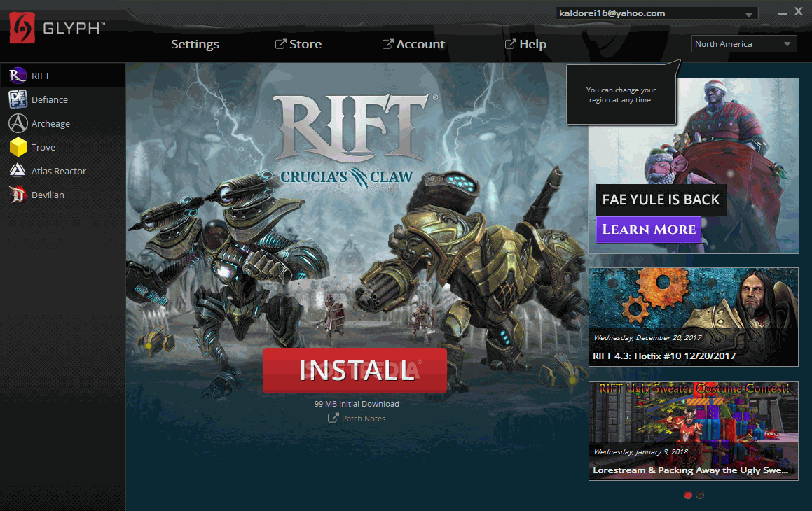Click the Devilian label in game list
This screenshot has width=812, height=511.
[48, 195]
